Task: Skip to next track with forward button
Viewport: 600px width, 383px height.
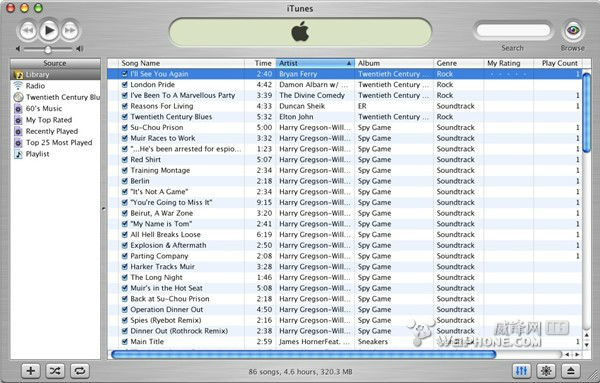Action: pos(70,31)
